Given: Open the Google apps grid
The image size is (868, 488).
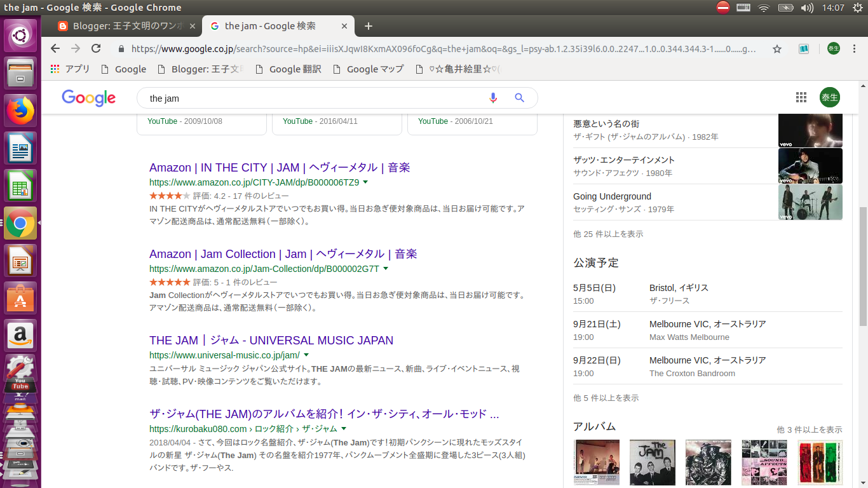Looking at the screenshot, I should pyautogui.click(x=801, y=97).
